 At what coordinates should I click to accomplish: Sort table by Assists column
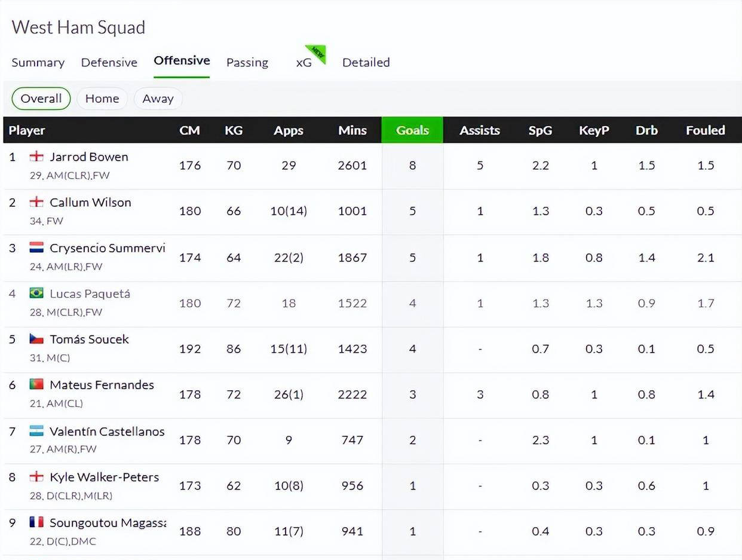480,130
